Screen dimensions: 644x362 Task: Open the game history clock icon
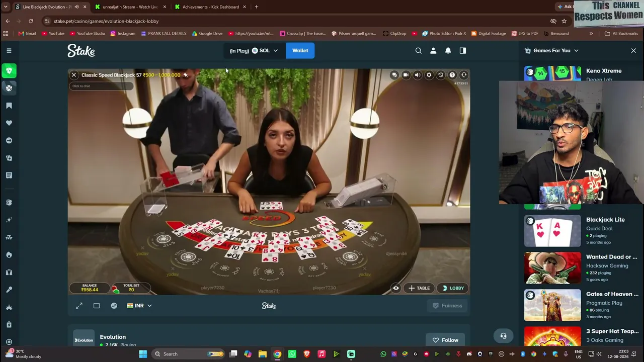coord(441,75)
